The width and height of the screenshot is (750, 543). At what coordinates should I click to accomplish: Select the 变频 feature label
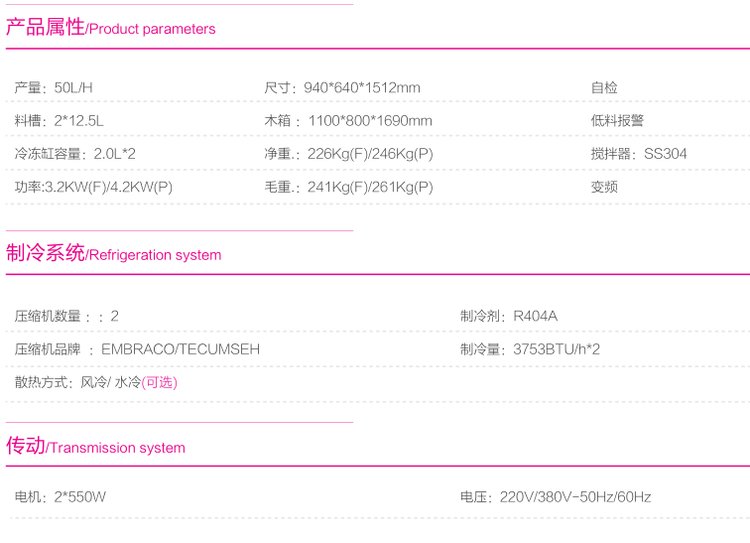(x=604, y=187)
